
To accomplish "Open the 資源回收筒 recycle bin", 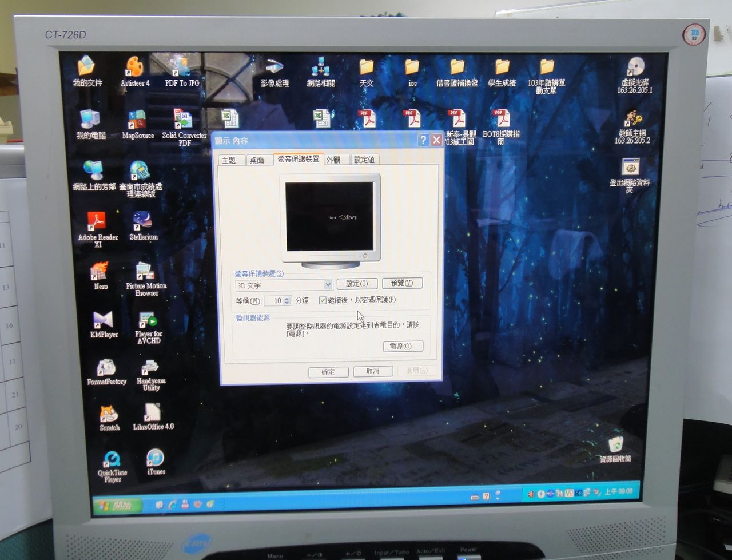I will (x=615, y=444).
